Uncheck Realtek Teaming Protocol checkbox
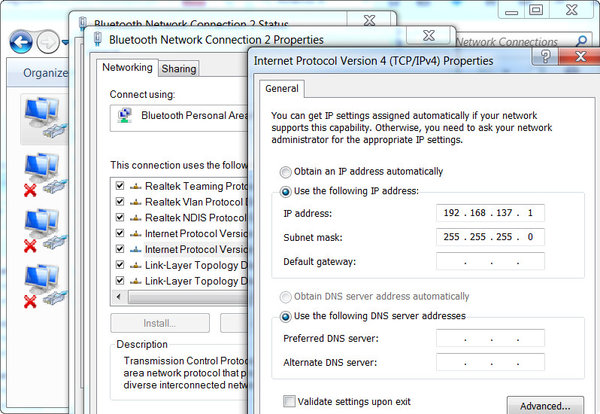Screen dimensions: 600x414 point(120,186)
